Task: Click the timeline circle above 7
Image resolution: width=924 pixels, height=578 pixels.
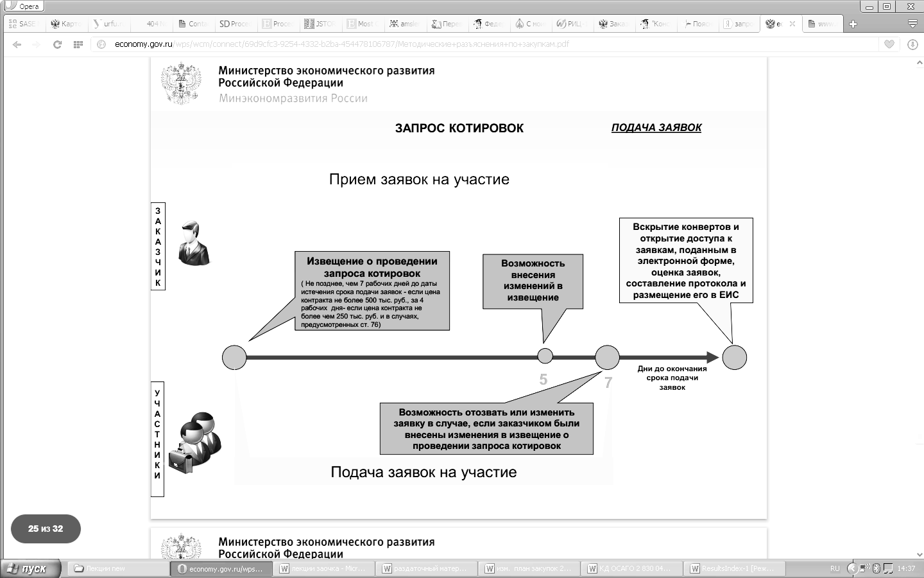Action: [607, 358]
